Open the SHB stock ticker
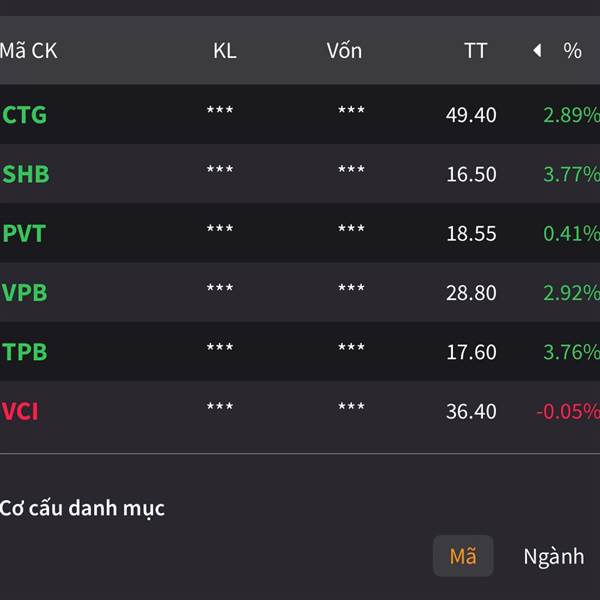 pos(26,174)
